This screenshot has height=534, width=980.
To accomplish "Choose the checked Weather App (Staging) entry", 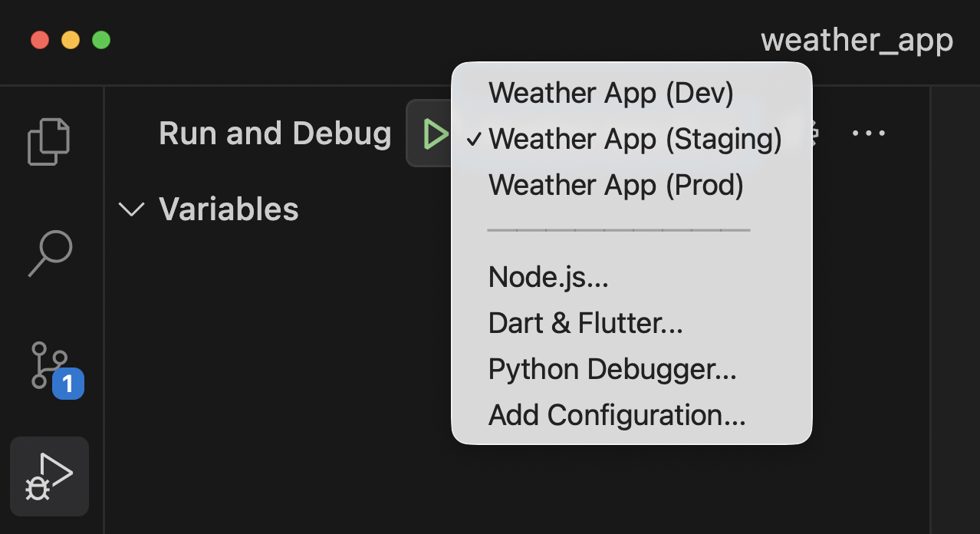I will (634, 139).
